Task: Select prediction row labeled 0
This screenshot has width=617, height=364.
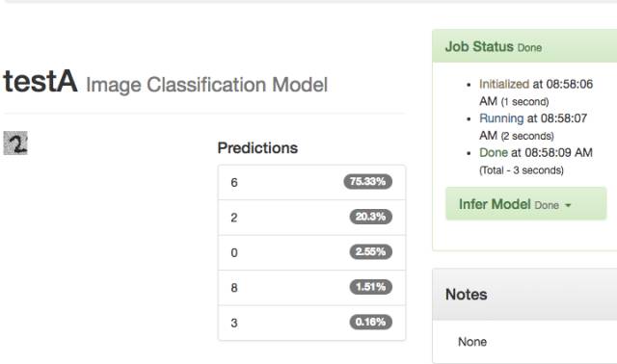Action: (x=311, y=252)
